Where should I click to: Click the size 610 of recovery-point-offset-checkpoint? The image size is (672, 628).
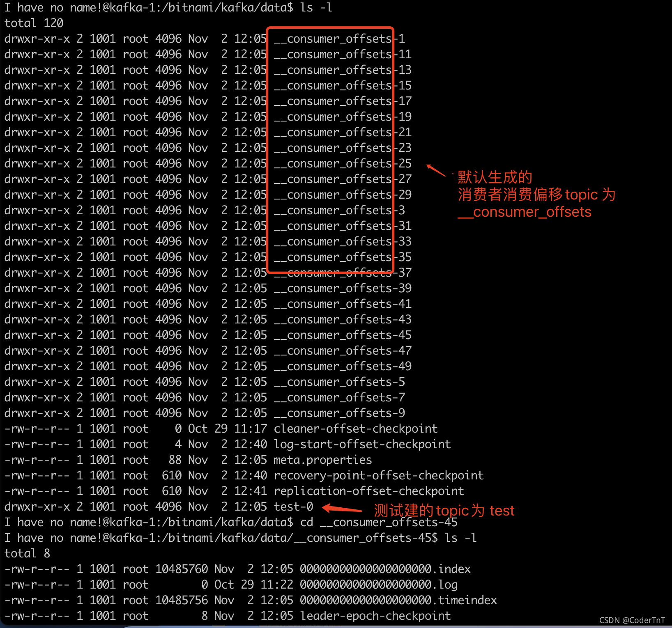pyautogui.click(x=172, y=475)
